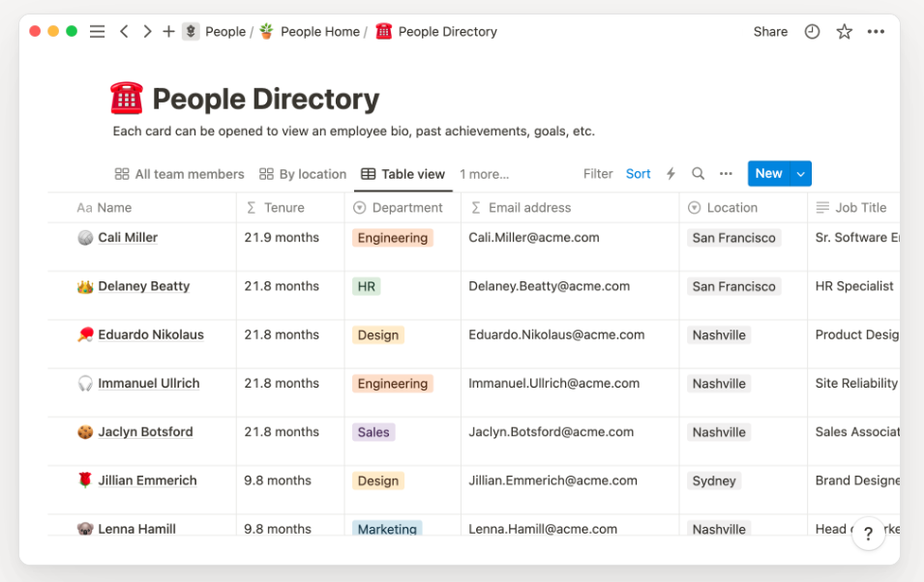
Task: Search the database with magnifier icon
Action: click(698, 174)
